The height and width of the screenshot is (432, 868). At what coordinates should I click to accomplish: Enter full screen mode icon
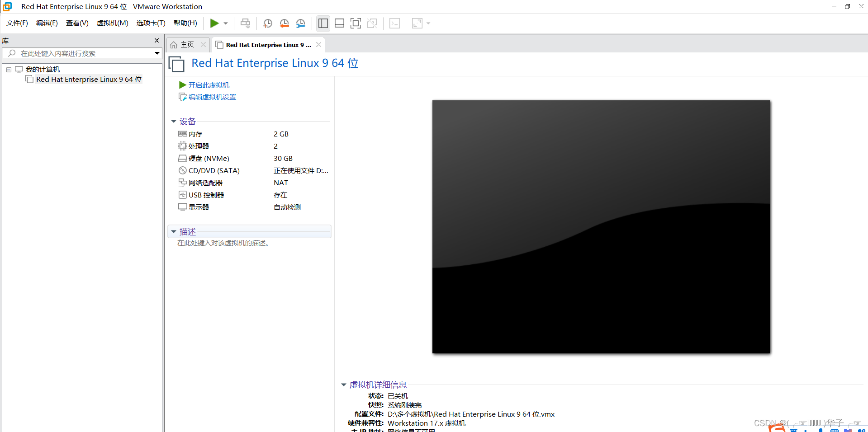[356, 23]
